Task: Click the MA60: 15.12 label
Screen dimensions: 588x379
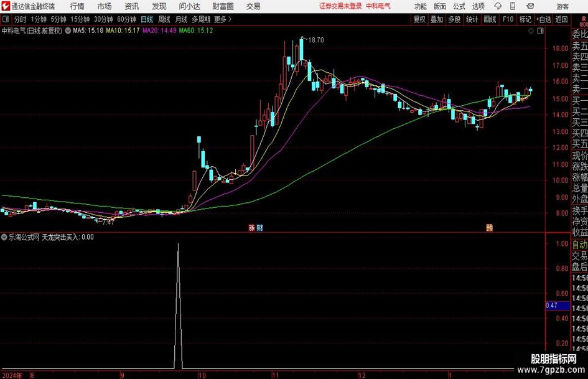Action: click(196, 30)
